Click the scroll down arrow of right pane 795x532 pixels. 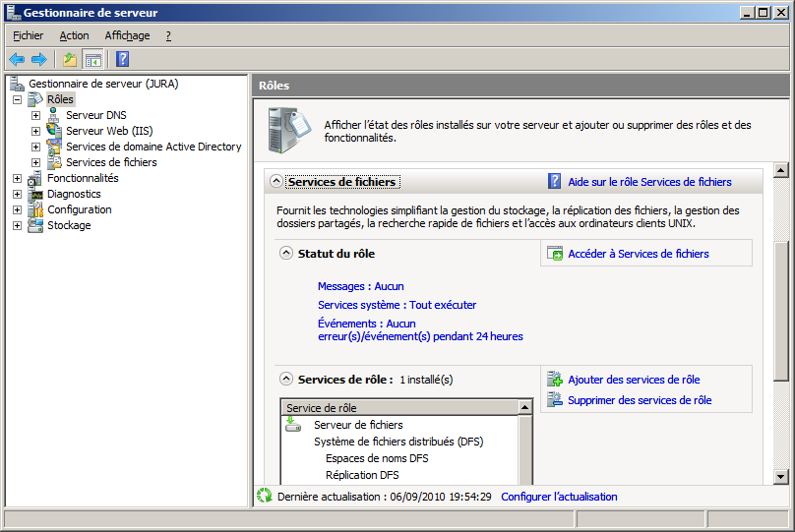tap(781, 477)
